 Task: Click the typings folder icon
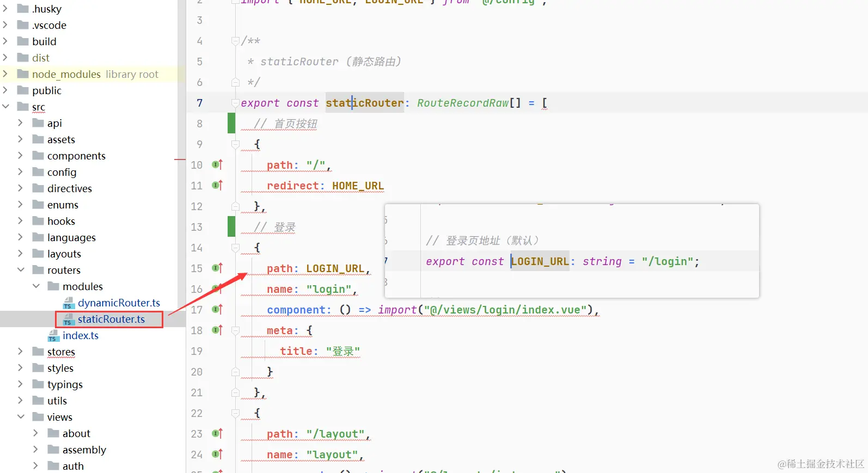(x=38, y=384)
